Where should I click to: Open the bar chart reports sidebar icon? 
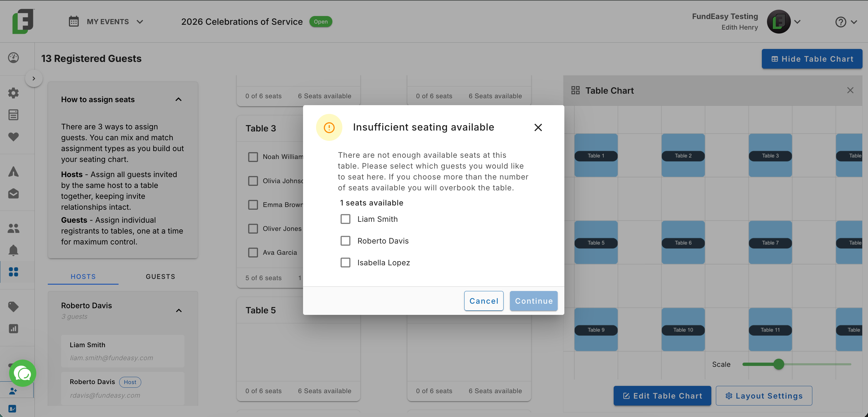[14, 328]
